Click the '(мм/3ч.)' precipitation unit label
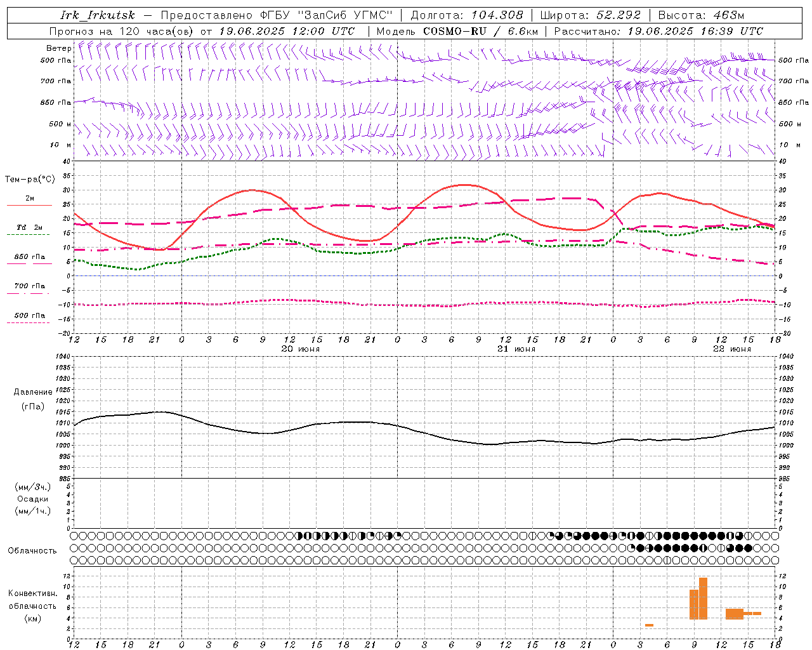The height and width of the screenshot is (650, 812). click(x=33, y=487)
